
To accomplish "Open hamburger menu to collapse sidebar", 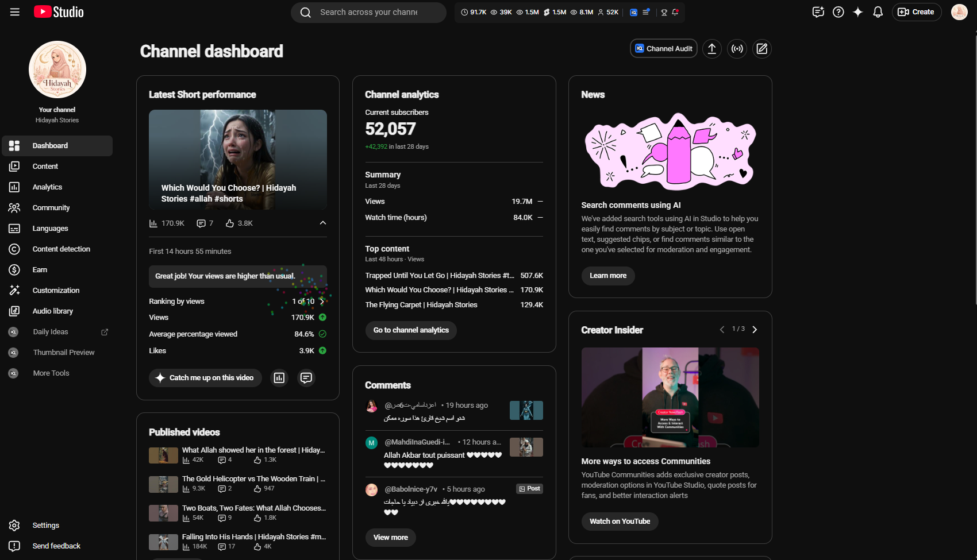I will (15, 12).
